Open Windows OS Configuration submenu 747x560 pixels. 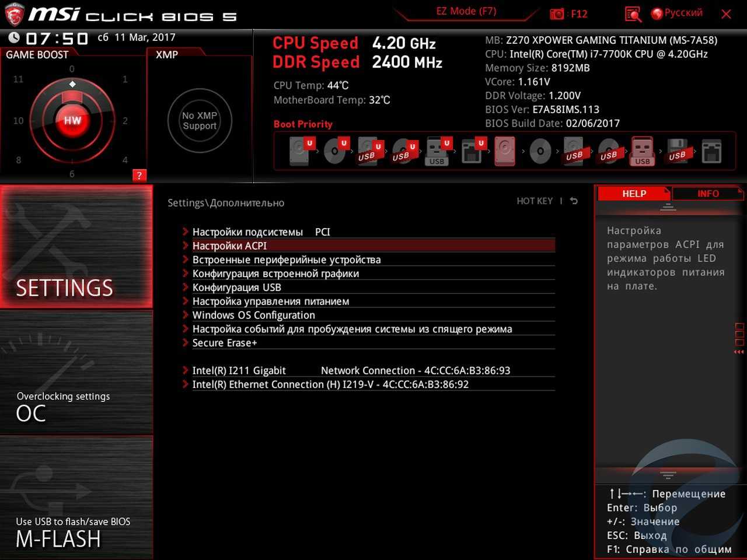(253, 315)
